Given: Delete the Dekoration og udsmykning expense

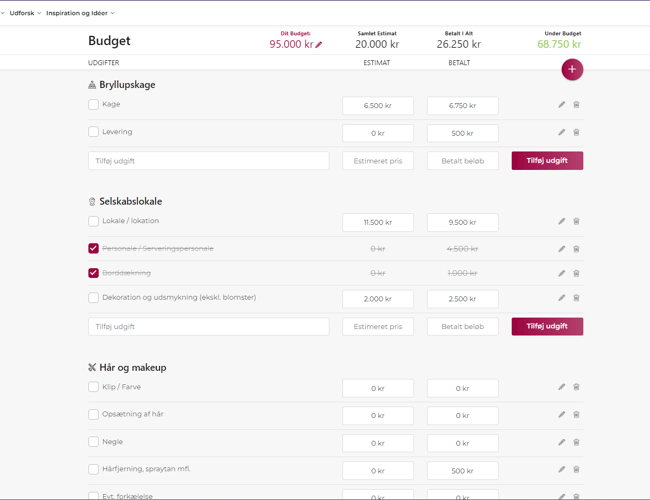Looking at the screenshot, I should pyautogui.click(x=576, y=298).
